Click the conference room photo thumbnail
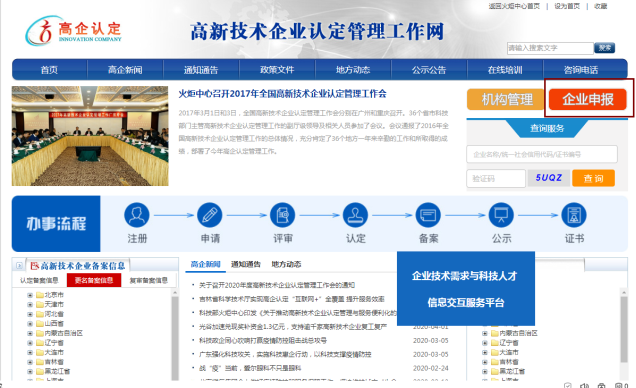The width and height of the screenshot is (636, 388). click(x=90, y=136)
